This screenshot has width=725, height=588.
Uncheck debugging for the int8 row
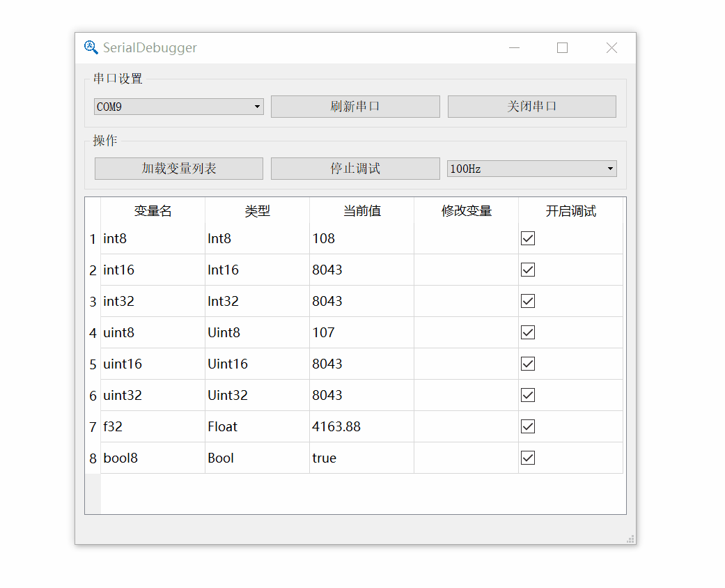(528, 238)
